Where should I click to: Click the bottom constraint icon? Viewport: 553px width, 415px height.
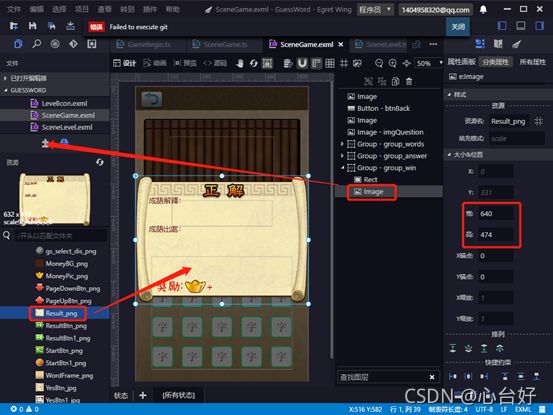(536, 377)
